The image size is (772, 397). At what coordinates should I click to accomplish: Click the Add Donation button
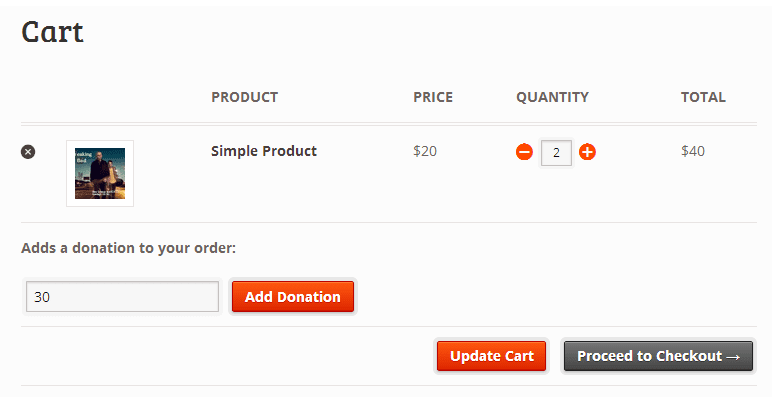click(293, 297)
